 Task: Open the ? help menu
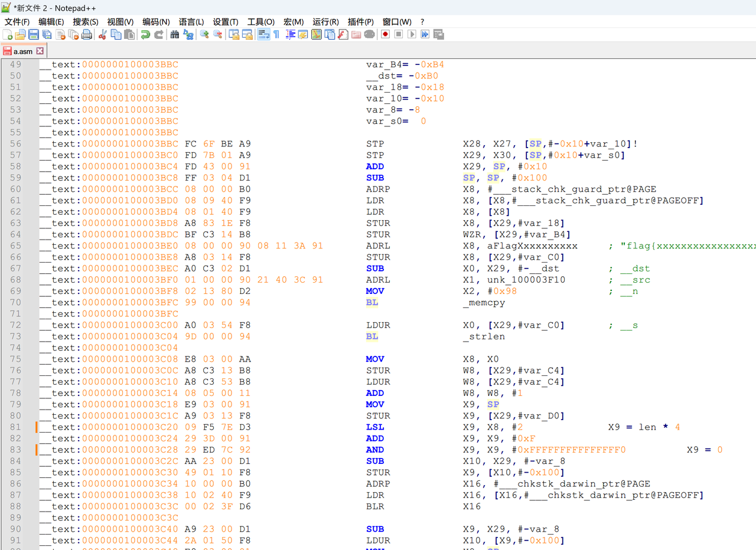point(422,22)
